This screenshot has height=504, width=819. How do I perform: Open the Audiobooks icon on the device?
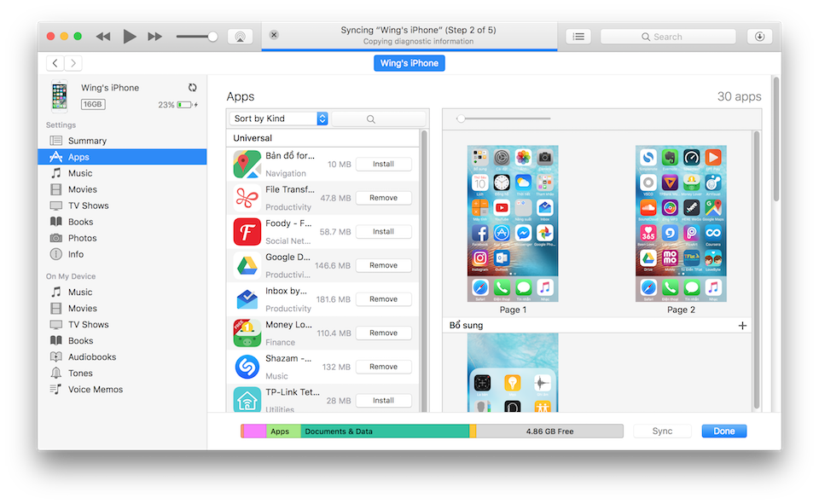click(56, 356)
